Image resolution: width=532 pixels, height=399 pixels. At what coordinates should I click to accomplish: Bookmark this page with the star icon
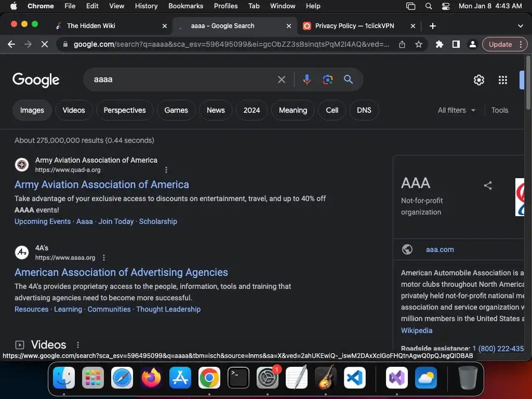[x=419, y=44]
